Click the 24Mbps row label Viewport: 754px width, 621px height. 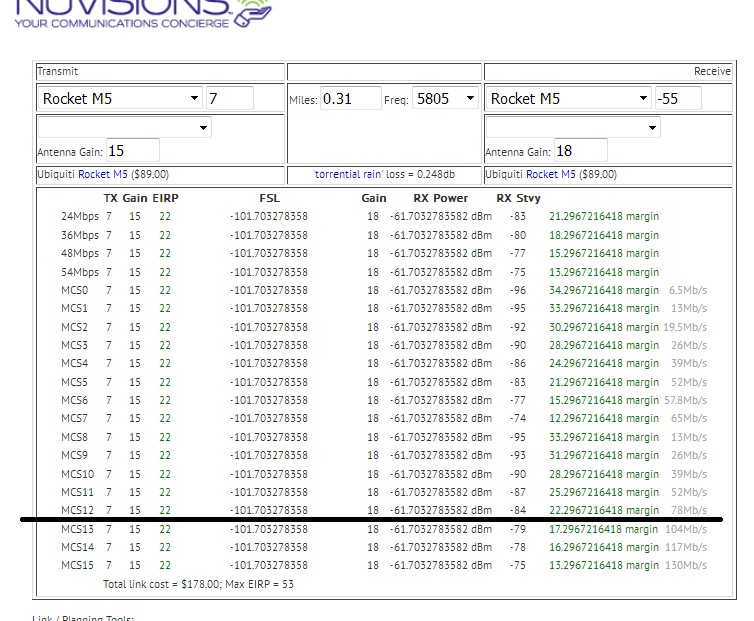[x=80, y=216]
